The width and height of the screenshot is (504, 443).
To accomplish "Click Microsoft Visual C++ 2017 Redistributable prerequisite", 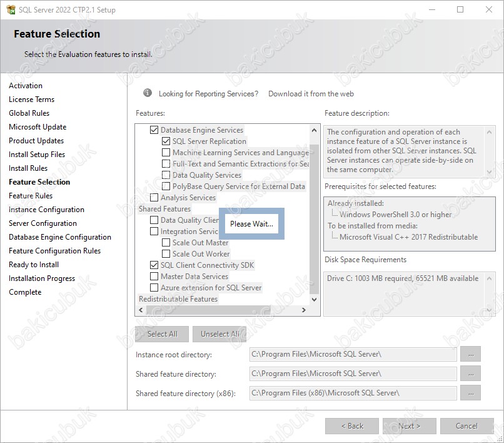I will (x=408, y=237).
